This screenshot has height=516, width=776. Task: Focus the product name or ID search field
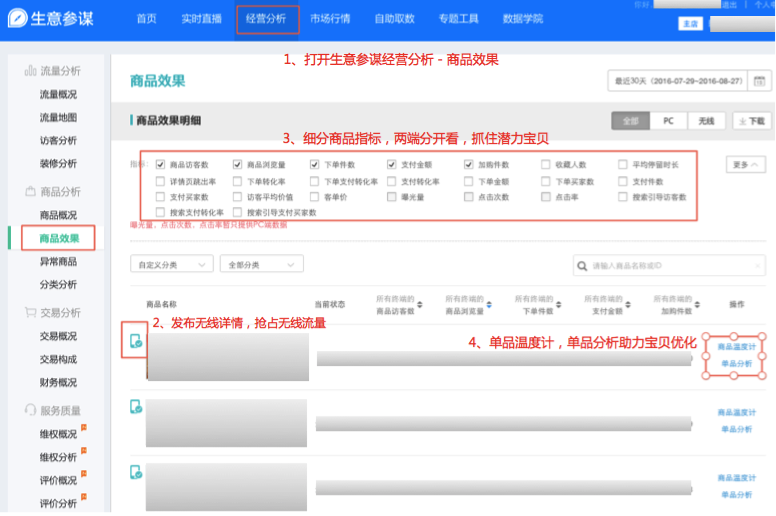click(669, 266)
